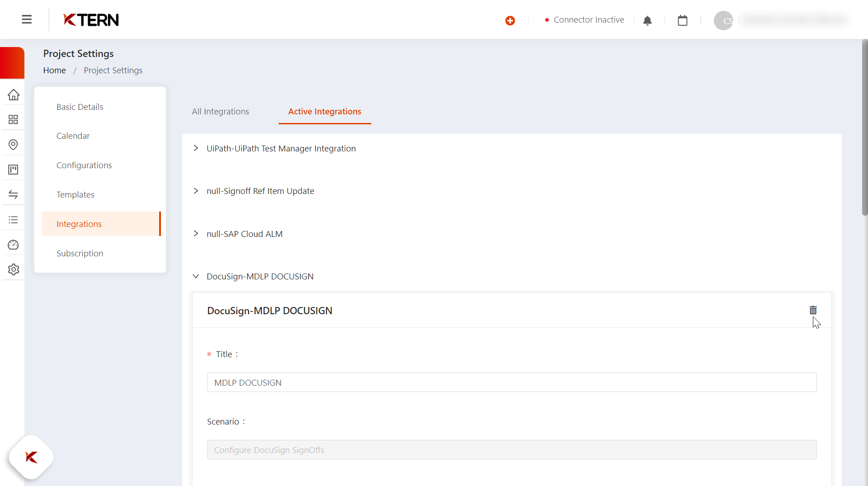This screenshot has height=486, width=868.
Task: Open the dashboard grid sidebar icon
Action: [x=13, y=119]
